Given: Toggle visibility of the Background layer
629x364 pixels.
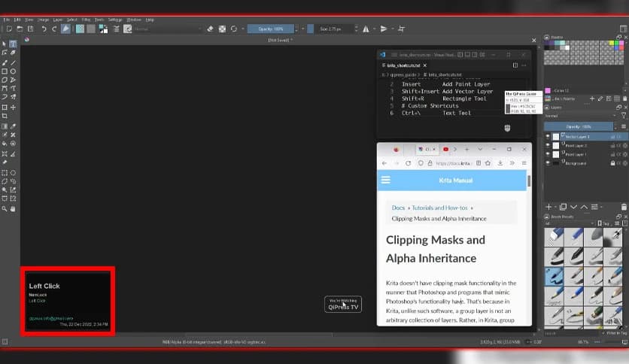Looking at the screenshot, I should pyautogui.click(x=548, y=162).
